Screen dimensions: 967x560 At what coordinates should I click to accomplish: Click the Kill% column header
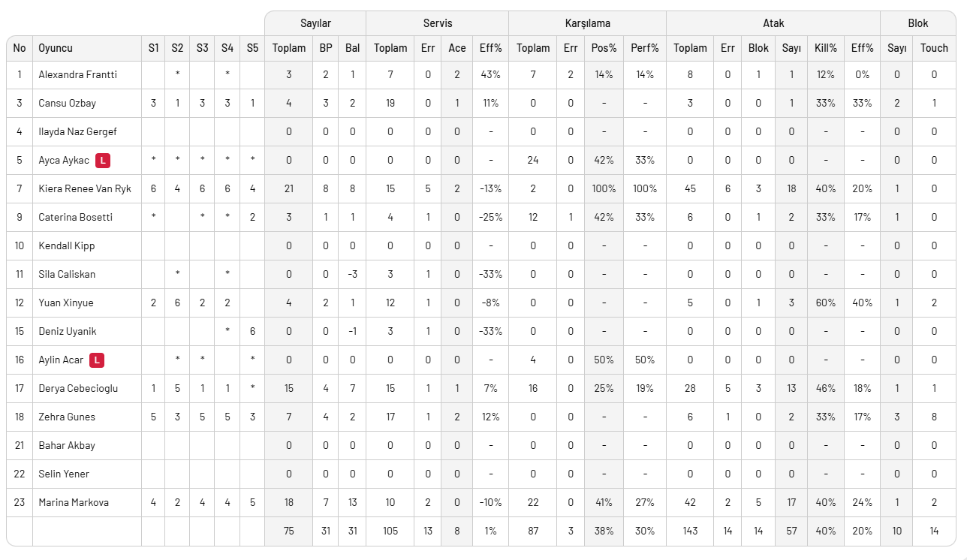(x=825, y=48)
